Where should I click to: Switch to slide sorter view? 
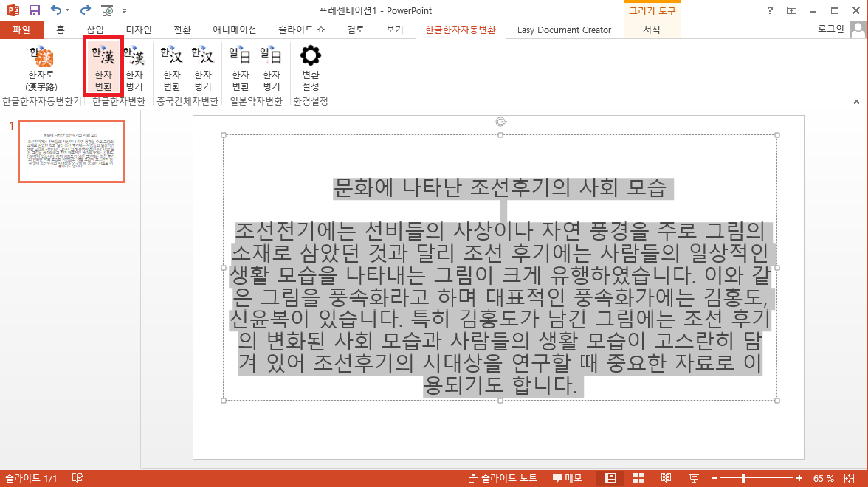638,478
